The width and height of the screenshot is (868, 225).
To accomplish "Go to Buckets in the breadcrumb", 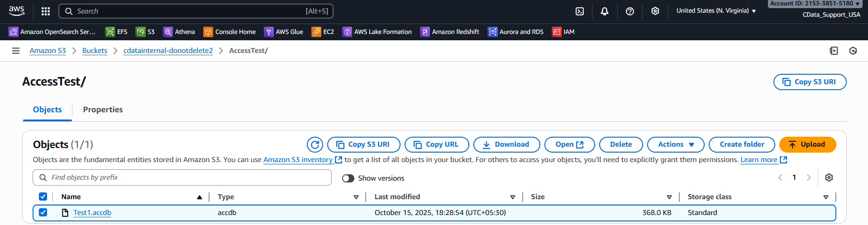I will 95,51.
